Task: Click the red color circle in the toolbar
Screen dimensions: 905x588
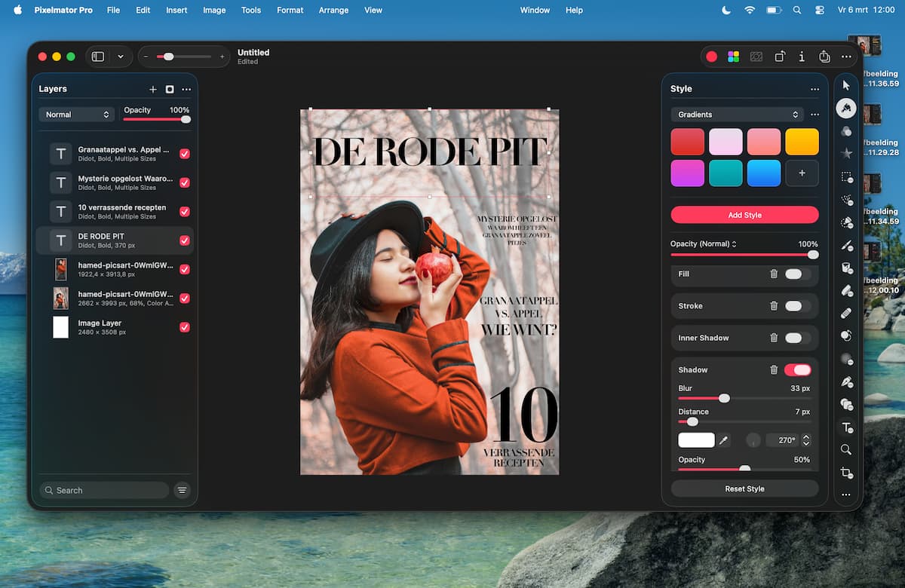Action: tap(711, 57)
